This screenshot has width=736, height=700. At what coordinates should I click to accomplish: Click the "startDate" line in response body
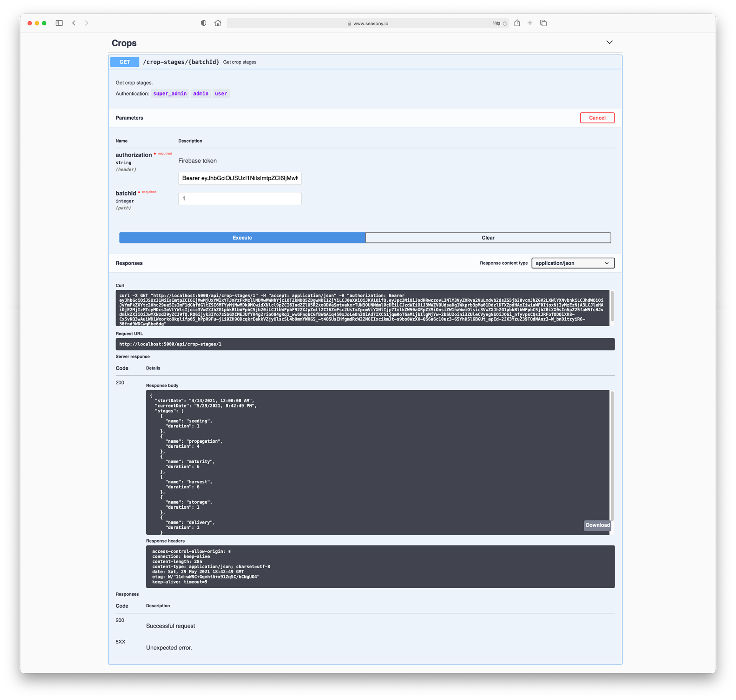point(204,401)
